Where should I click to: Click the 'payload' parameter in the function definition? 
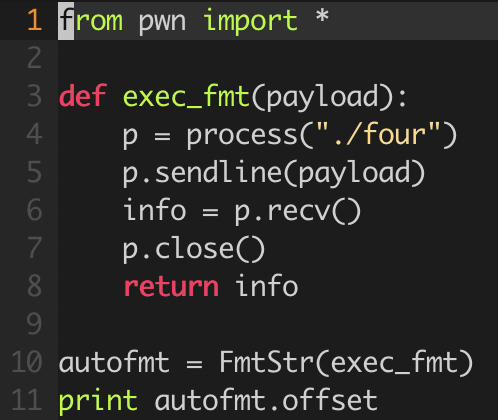click(322, 98)
